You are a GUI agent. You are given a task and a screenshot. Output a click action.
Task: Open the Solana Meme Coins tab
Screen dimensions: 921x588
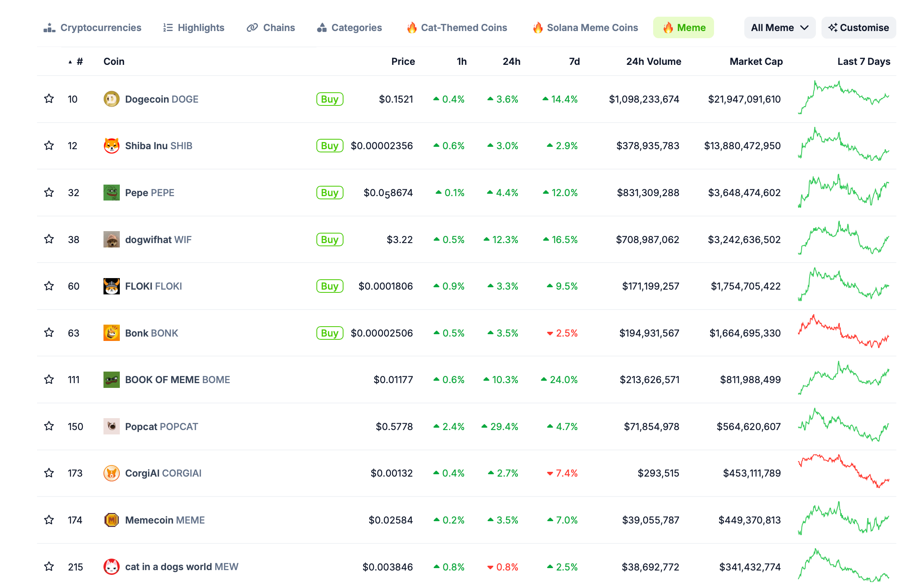click(585, 28)
